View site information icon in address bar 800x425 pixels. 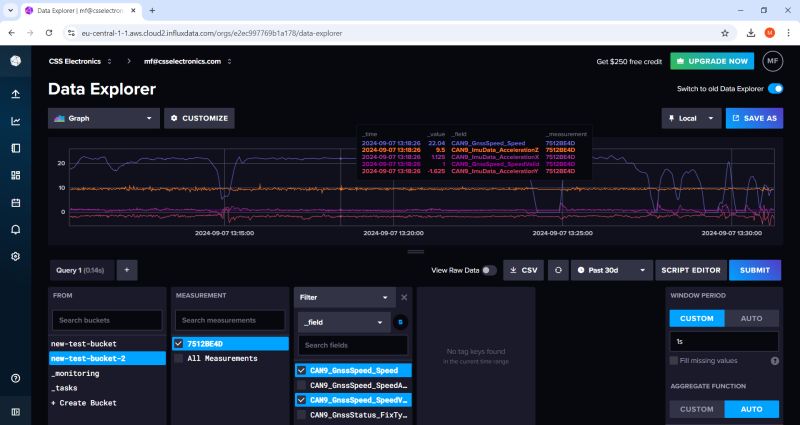(x=71, y=33)
